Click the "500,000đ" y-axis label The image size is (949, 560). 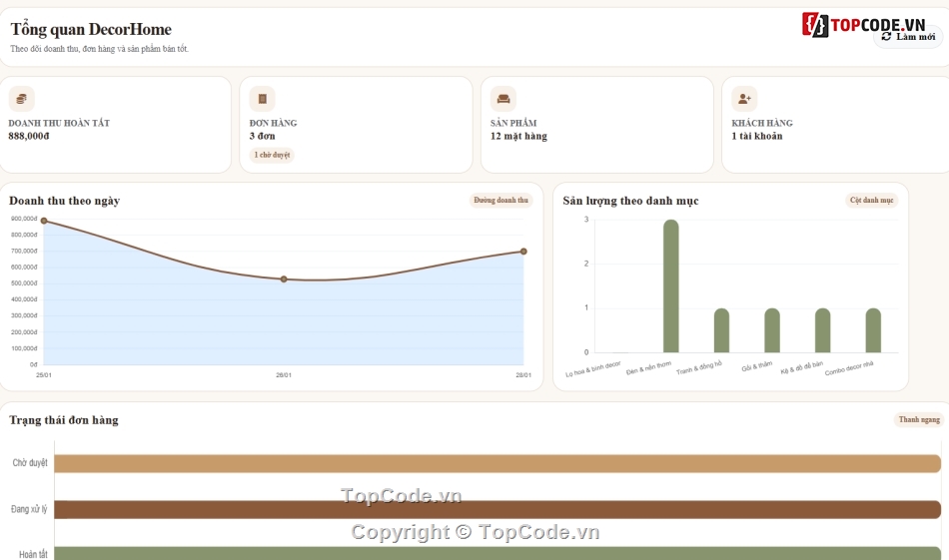tap(24, 283)
